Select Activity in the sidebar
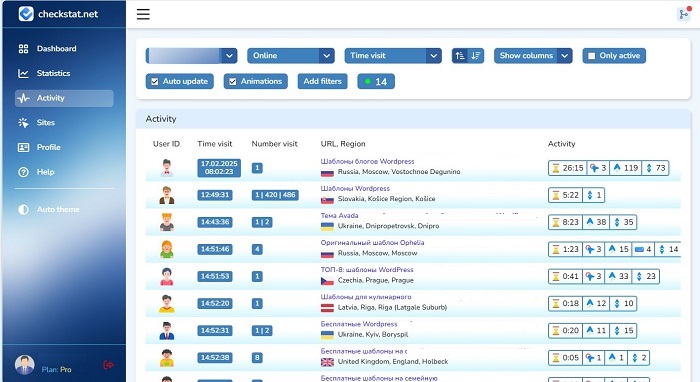The image size is (700, 382). [x=64, y=98]
